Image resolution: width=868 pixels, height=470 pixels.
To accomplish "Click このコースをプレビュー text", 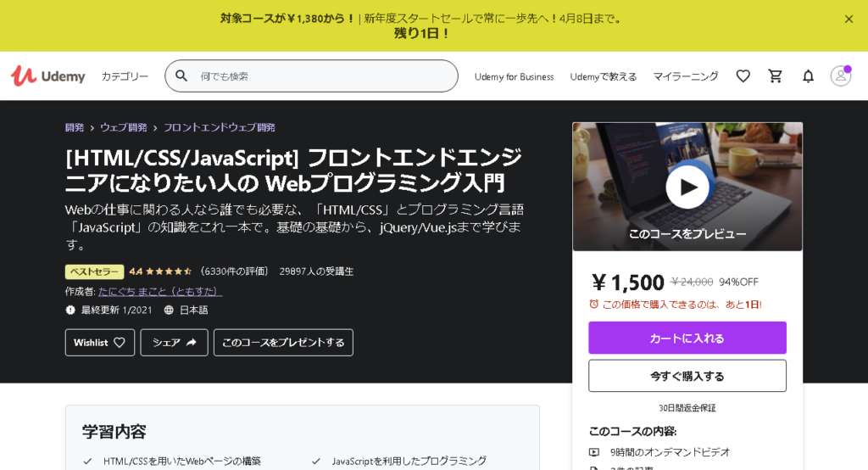I will [687, 233].
